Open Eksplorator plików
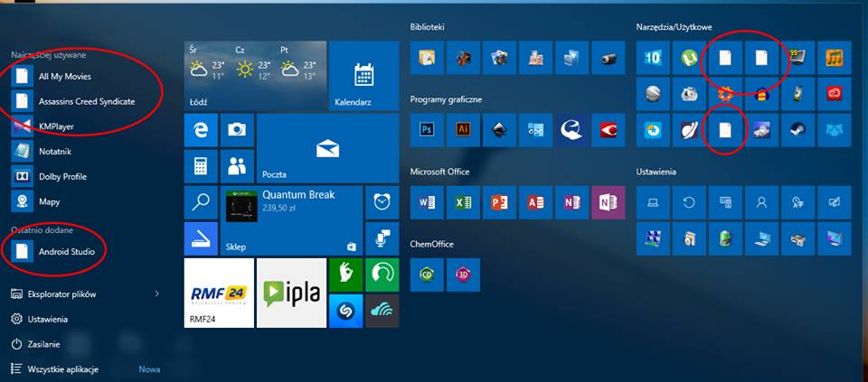Screen dimensions: 868x382 pyautogui.click(x=61, y=293)
